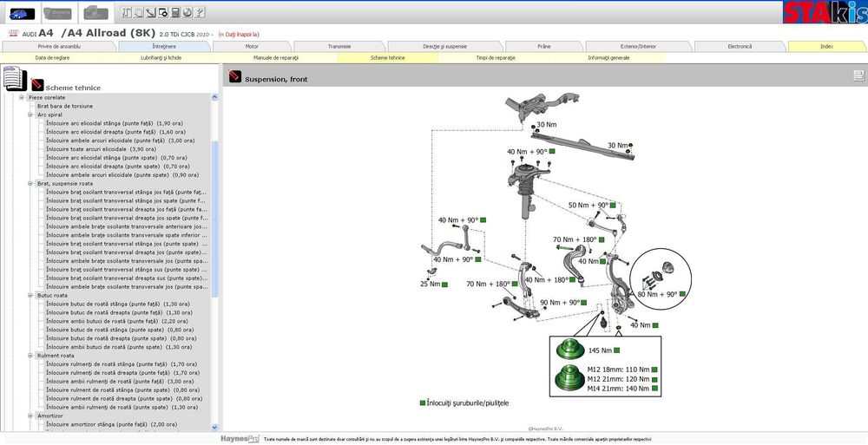Click the first toolbar icon after module buttons
Viewport: 868px width, 445px height.
click(x=126, y=12)
